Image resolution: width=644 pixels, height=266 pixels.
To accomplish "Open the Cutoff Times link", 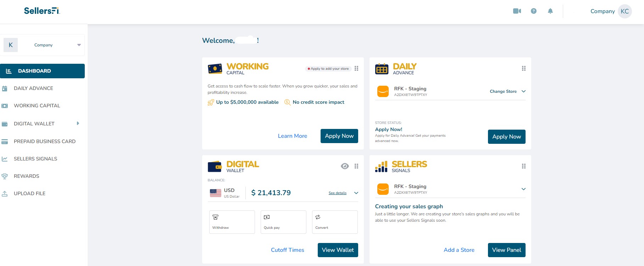I will click(288, 250).
